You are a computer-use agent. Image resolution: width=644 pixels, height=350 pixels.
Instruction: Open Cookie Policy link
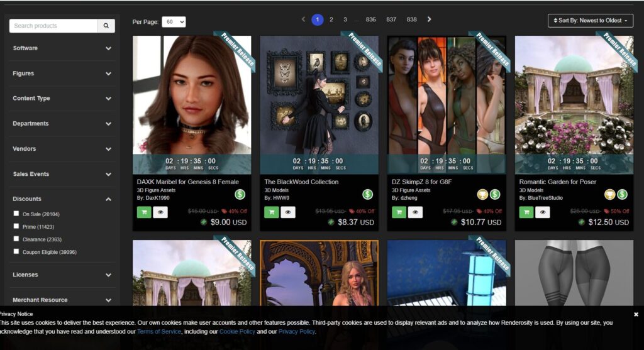click(x=237, y=332)
